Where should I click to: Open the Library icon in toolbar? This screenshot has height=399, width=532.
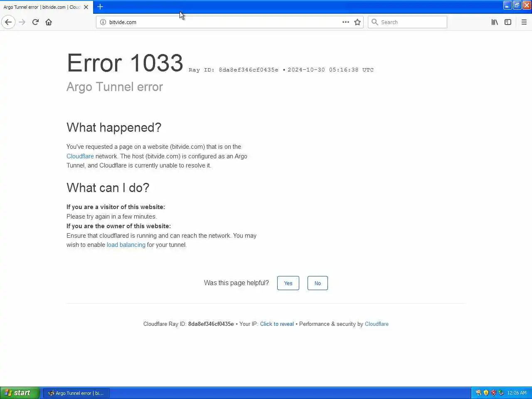pos(495,22)
